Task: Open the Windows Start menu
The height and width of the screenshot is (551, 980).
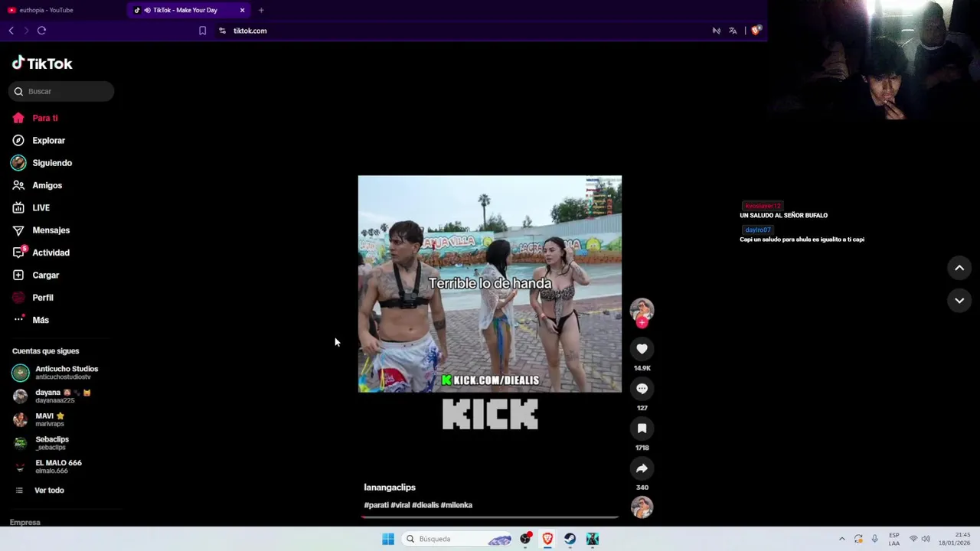Action: tap(388, 539)
